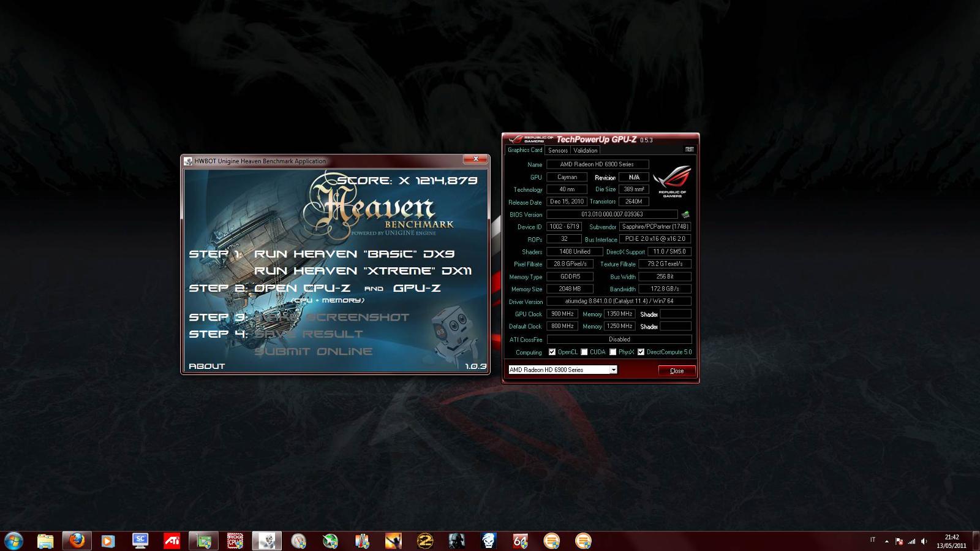Open Windows Explorer from the taskbar

(45, 541)
